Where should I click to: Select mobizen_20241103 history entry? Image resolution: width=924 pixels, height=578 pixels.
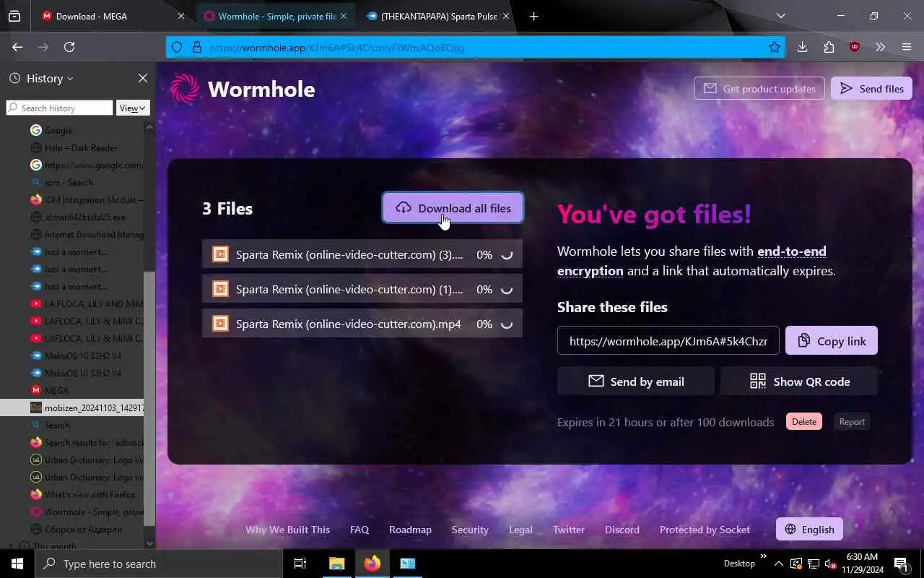pos(72,407)
